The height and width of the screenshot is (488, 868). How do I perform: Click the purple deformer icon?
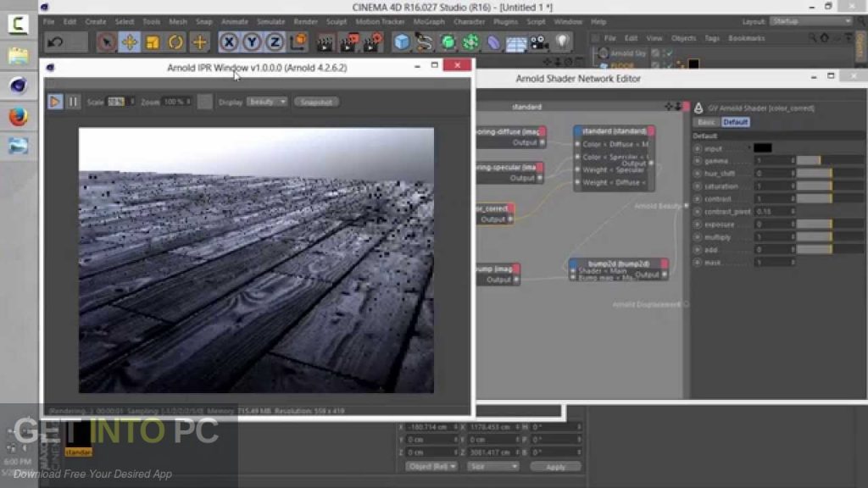[493, 42]
